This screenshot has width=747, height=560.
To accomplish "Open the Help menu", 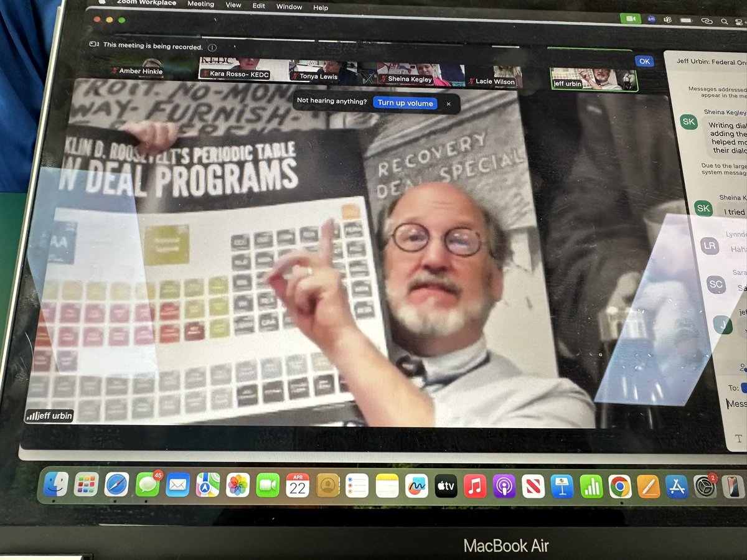I will pyautogui.click(x=321, y=7).
